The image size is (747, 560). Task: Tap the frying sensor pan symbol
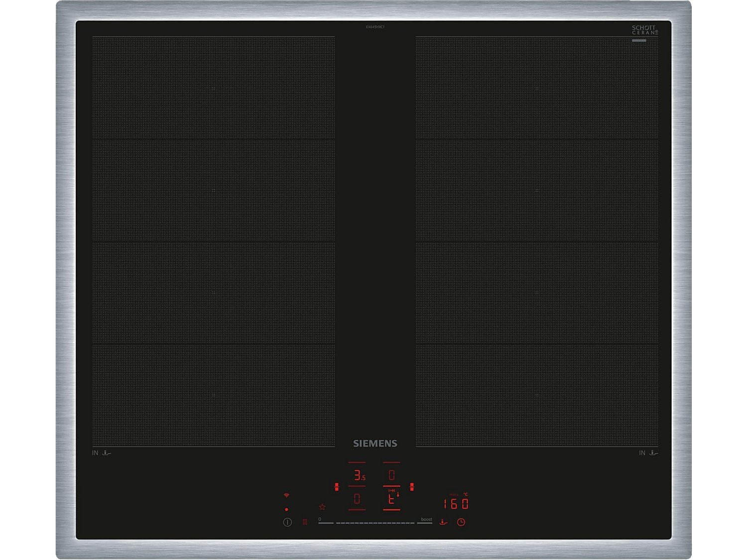(x=443, y=522)
